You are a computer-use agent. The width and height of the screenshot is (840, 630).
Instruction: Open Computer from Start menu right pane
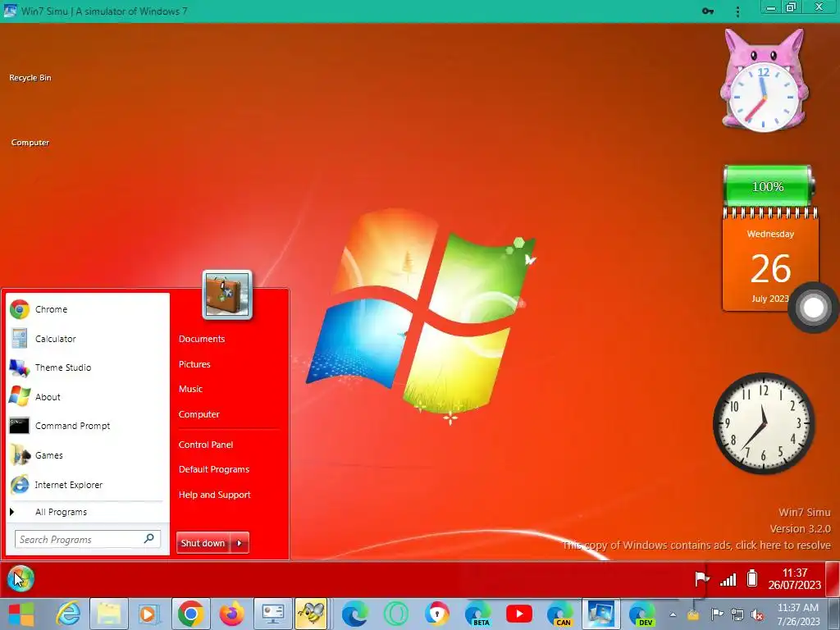point(199,414)
